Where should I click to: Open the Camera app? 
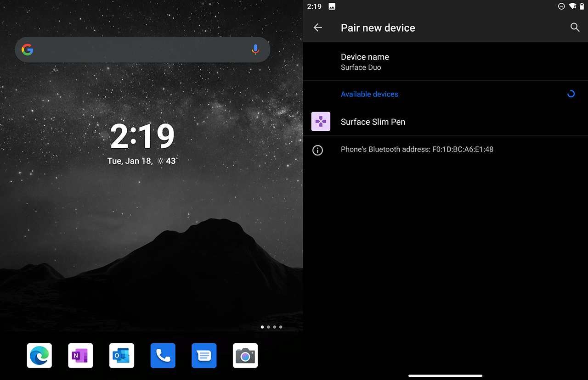click(x=245, y=356)
